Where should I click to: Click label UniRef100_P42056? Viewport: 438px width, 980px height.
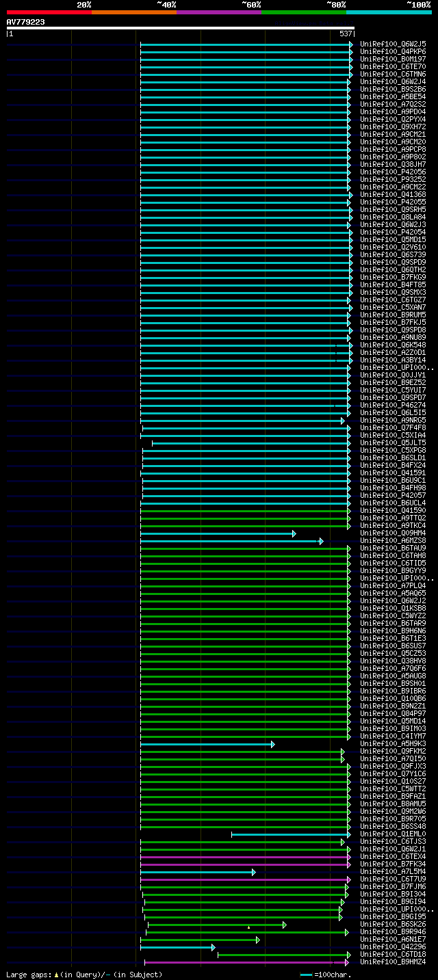click(393, 172)
